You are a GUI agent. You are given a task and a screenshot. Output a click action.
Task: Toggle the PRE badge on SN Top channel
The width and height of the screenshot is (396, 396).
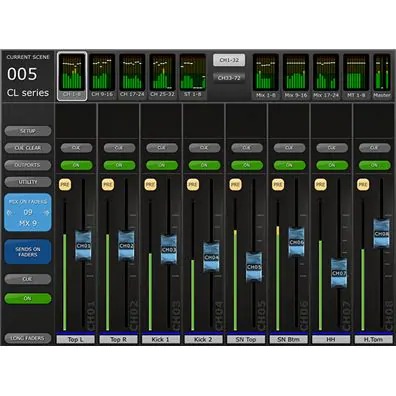[235, 184]
